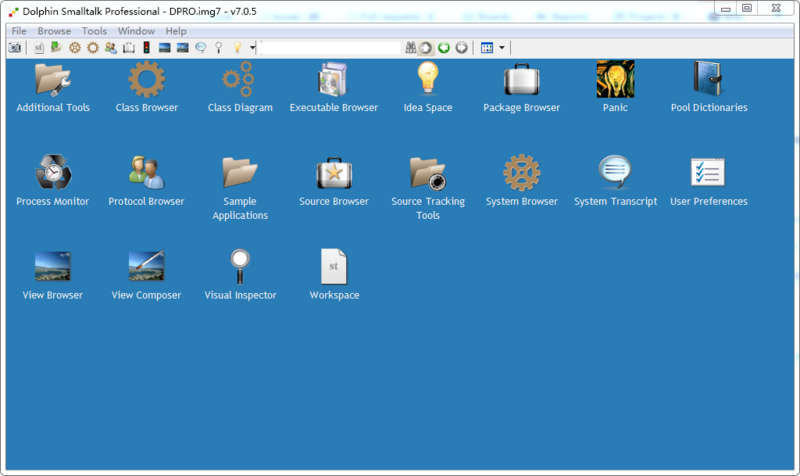
Task: Click the new workspace st toolbar icon
Action: (x=39, y=48)
